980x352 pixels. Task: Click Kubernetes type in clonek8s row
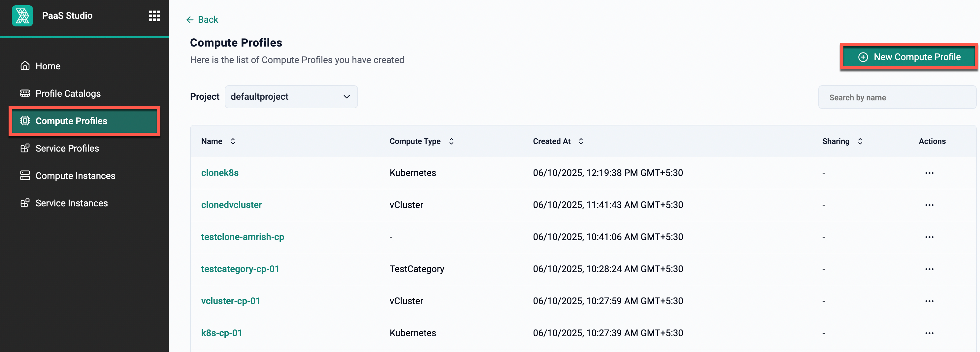point(413,173)
